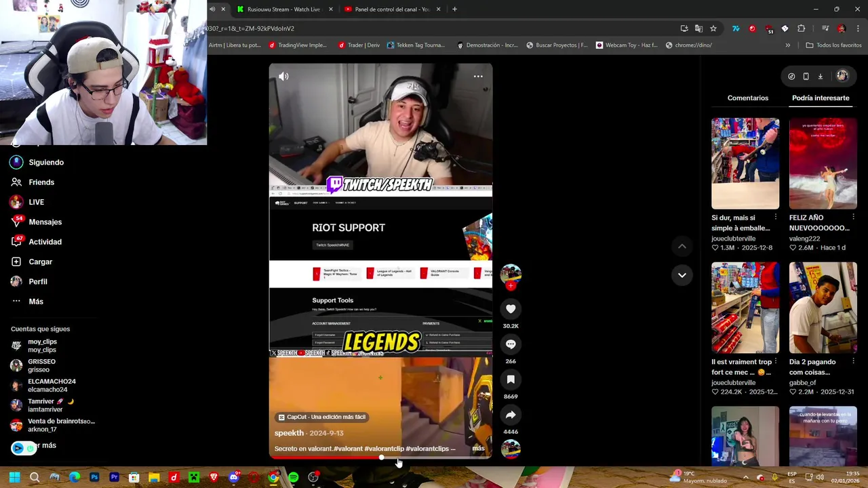Viewport: 868px width, 488px height.
Task: Go to previous video with up chevron
Action: coord(682,247)
